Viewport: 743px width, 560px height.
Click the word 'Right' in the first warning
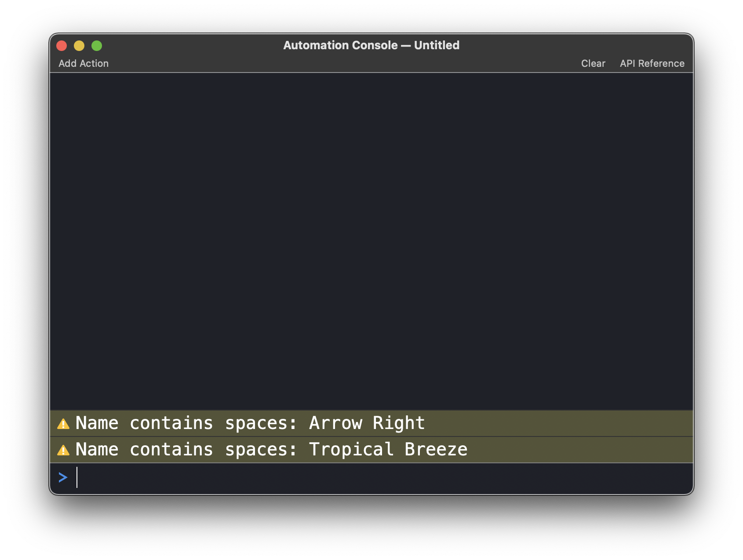[399, 423]
